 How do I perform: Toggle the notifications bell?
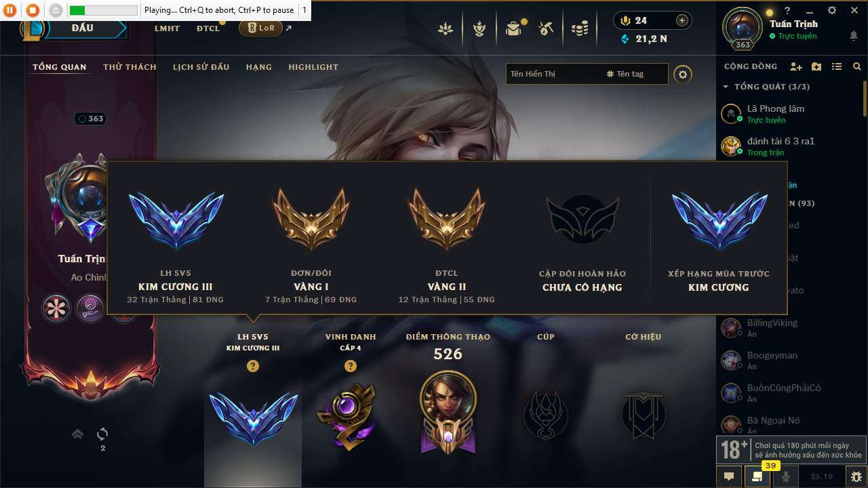853,36
